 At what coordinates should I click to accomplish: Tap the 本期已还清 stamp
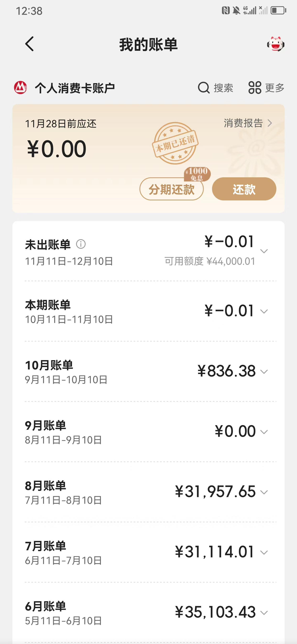coord(175,143)
